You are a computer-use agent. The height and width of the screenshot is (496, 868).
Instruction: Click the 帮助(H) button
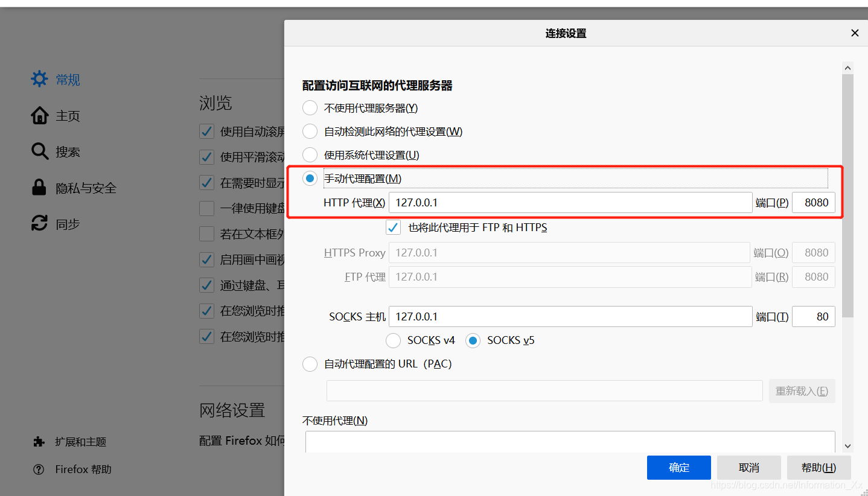pyautogui.click(x=819, y=468)
